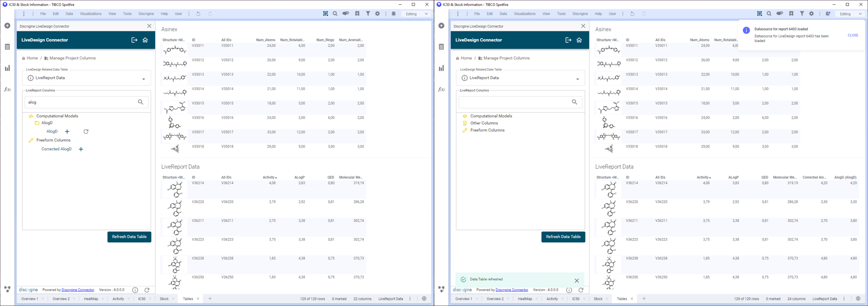Click '22 columns' status text in left window

click(362, 299)
